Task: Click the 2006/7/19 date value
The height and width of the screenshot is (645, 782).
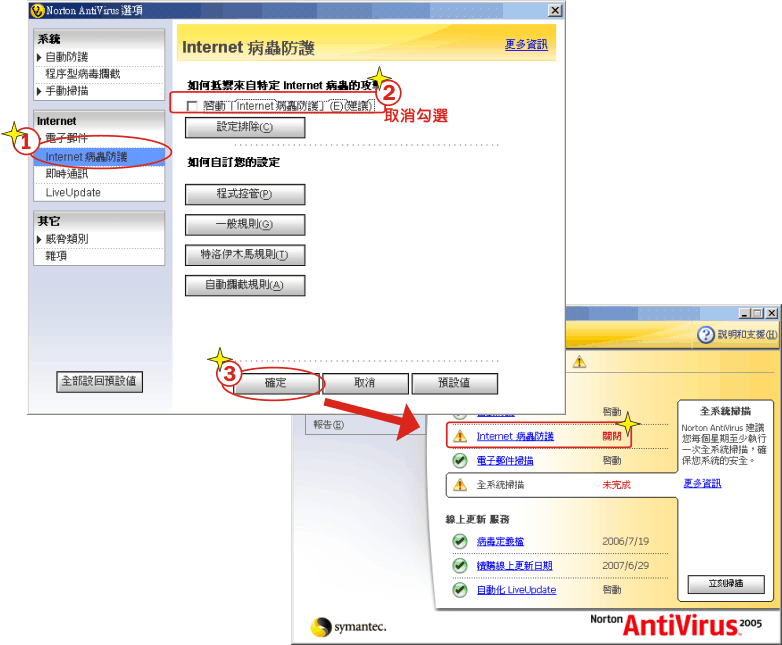Action: 626,541
